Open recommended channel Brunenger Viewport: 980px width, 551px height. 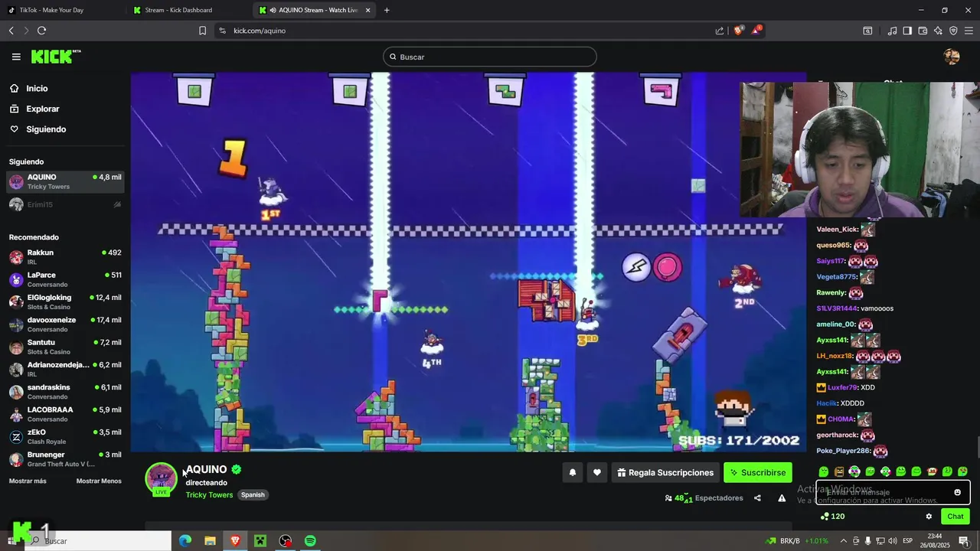tap(65, 459)
